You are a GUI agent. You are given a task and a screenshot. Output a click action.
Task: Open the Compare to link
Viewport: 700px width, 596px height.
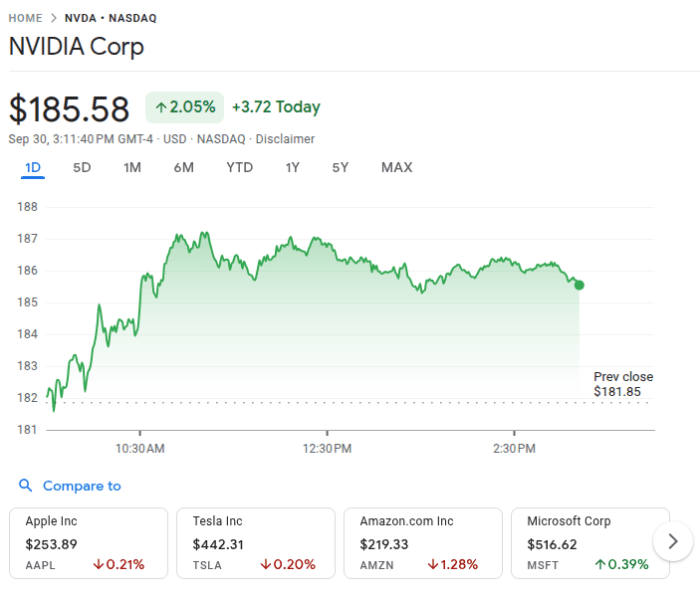(82, 486)
